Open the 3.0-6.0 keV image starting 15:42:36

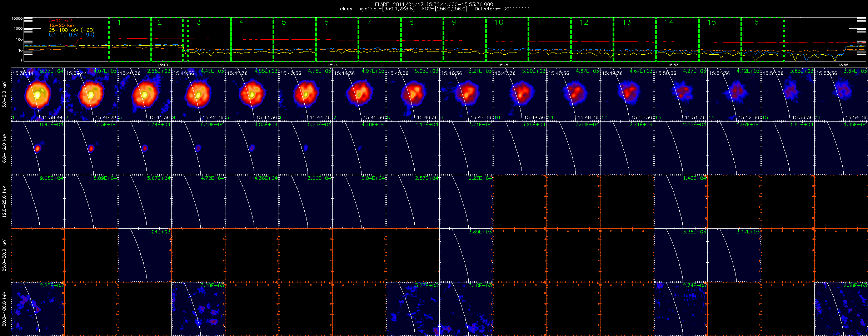pos(252,94)
